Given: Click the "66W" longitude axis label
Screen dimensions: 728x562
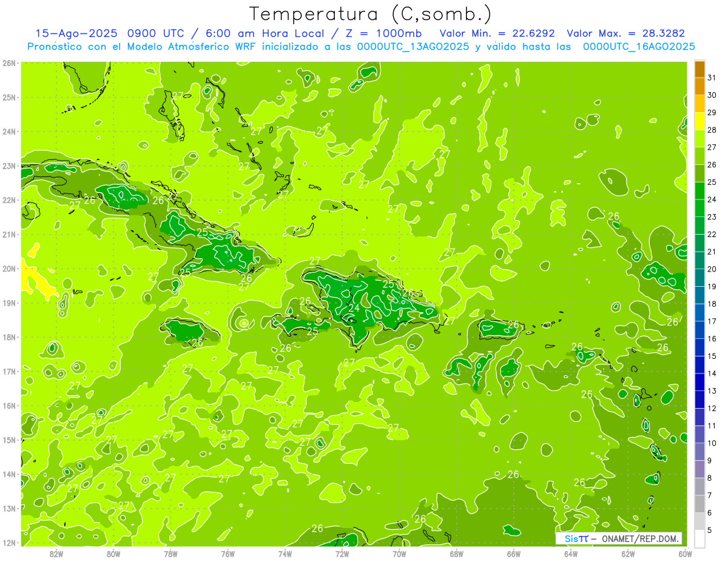Looking at the screenshot, I should point(514,553).
